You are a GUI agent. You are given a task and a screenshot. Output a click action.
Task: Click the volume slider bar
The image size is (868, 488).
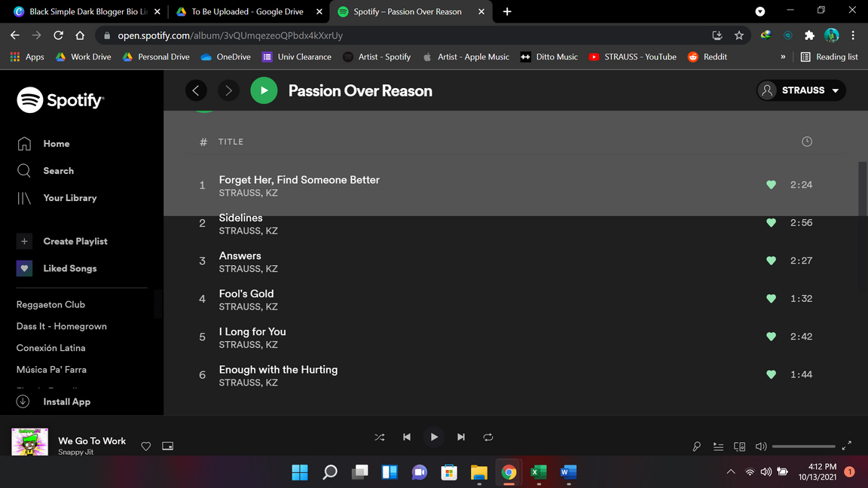tap(804, 447)
